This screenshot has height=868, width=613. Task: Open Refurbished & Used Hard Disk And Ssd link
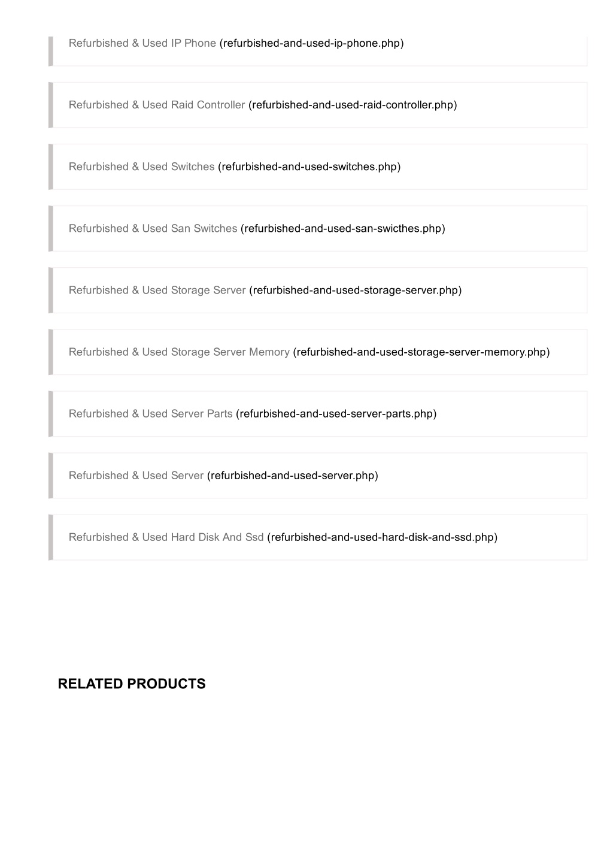(166, 537)
